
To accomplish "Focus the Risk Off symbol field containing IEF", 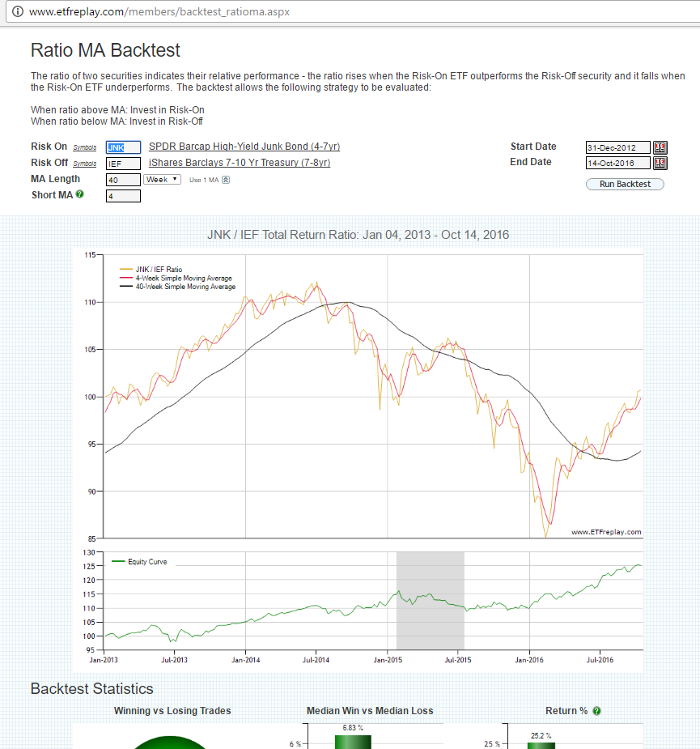I will coord(123,164).
